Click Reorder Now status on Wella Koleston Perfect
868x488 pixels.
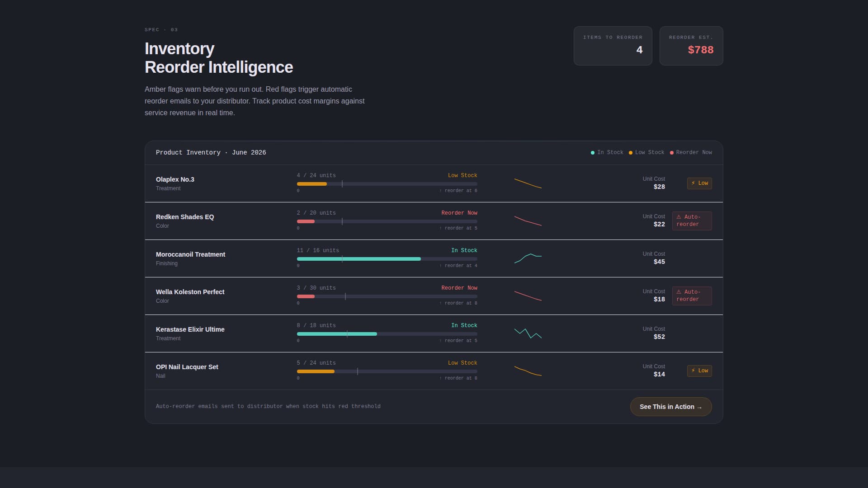(x=459, y=288)
